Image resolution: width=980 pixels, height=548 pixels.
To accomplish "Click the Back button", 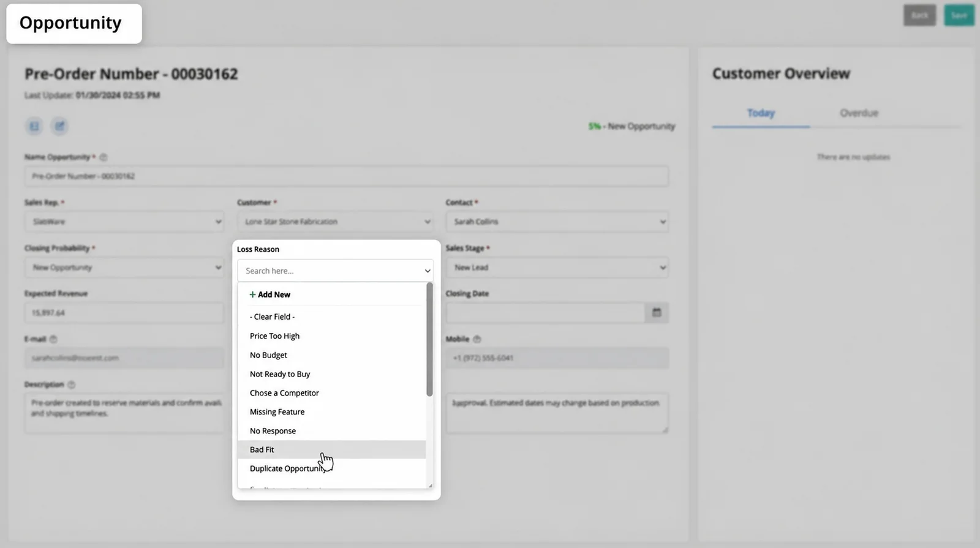I will pos(919,15).
